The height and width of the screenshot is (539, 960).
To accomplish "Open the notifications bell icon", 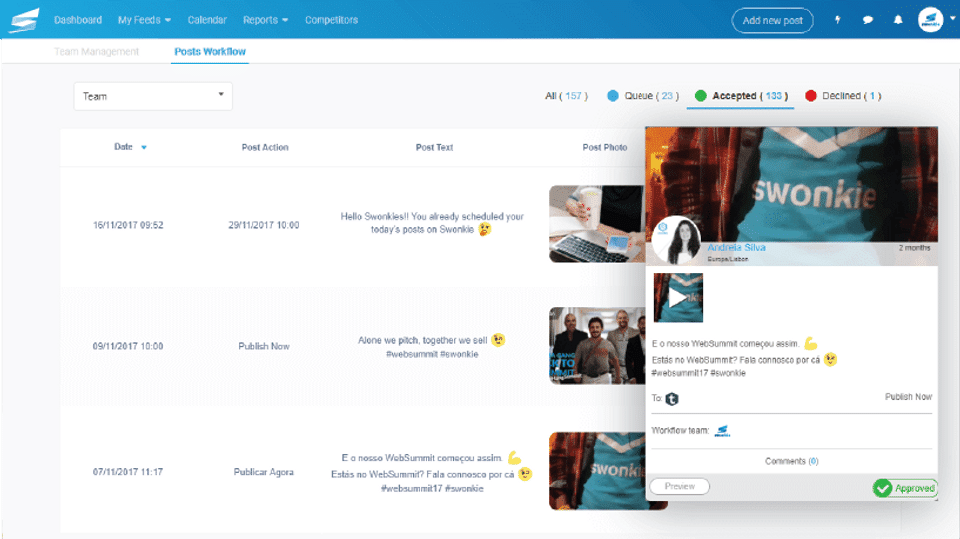I will coord(898,20).
